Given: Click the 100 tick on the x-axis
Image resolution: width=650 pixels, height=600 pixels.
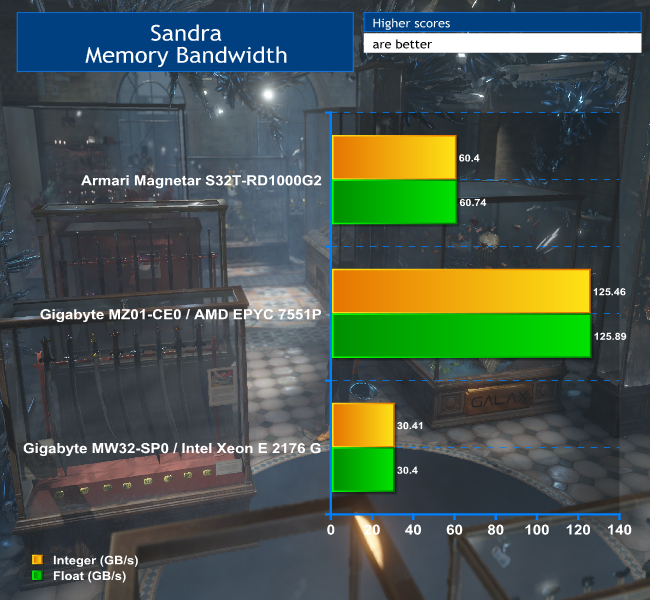Looking at the screenshot, I should coord(537,529).
